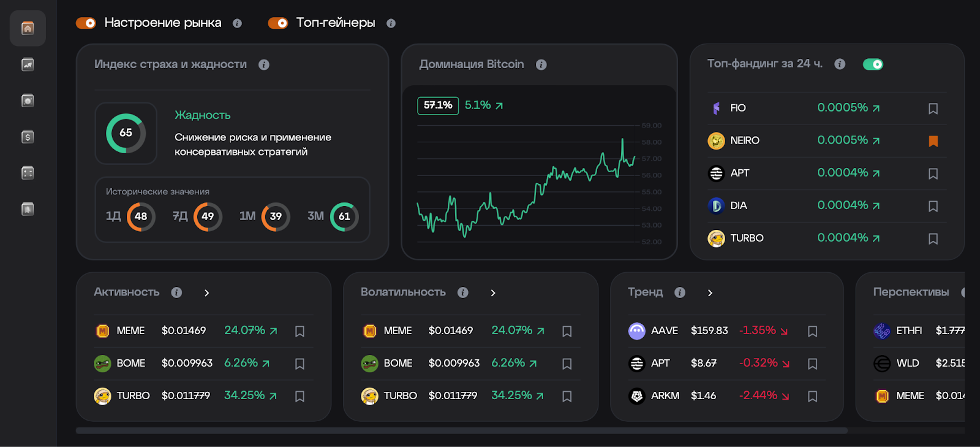This screenshot has height=447, width=980.
Task: Click ARKM change -2.44%
Action: tap(764, 395)
